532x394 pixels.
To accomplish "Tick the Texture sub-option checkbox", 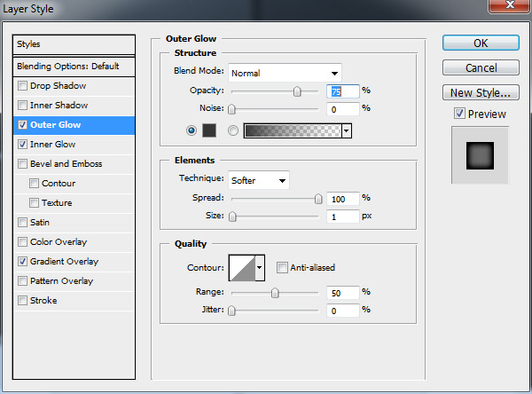I will (34, 203).
